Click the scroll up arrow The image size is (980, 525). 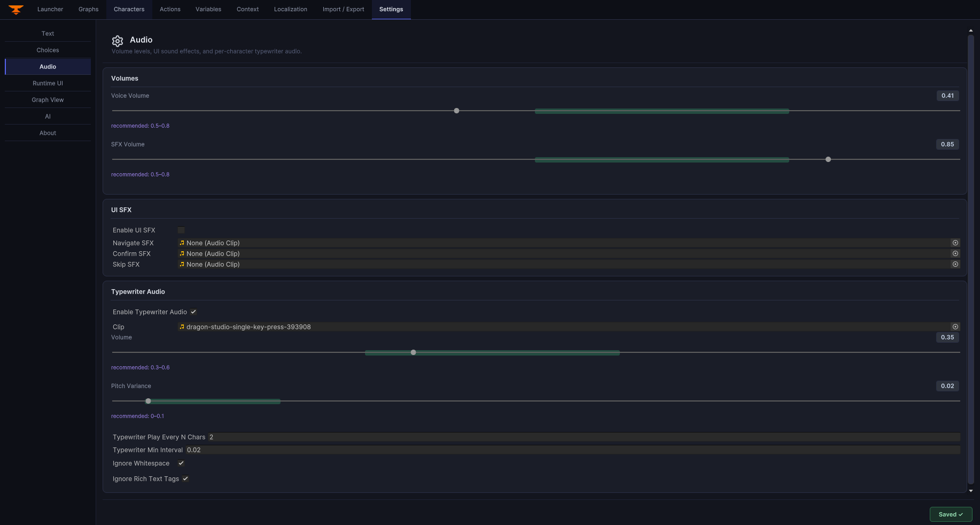(x=971, y=30)
